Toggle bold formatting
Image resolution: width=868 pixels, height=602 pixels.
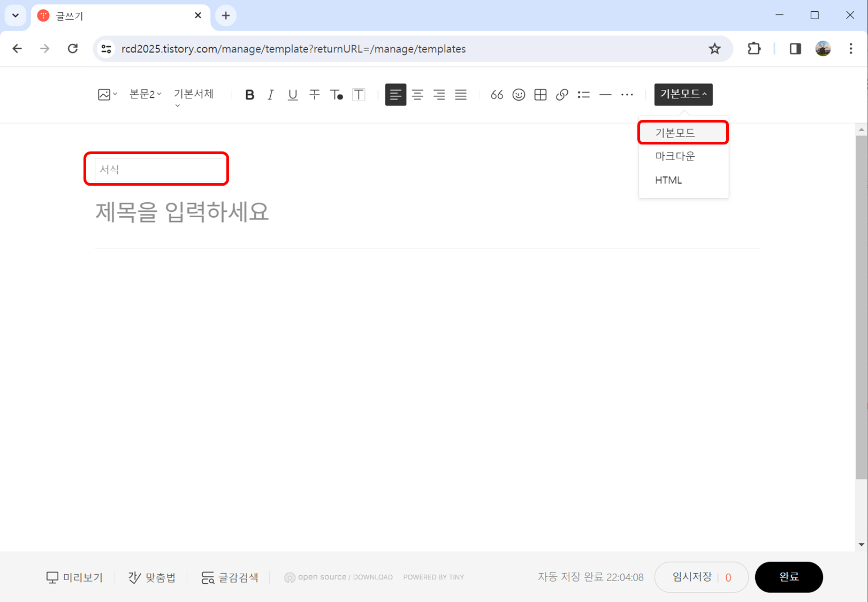click(x=249, y=95)
